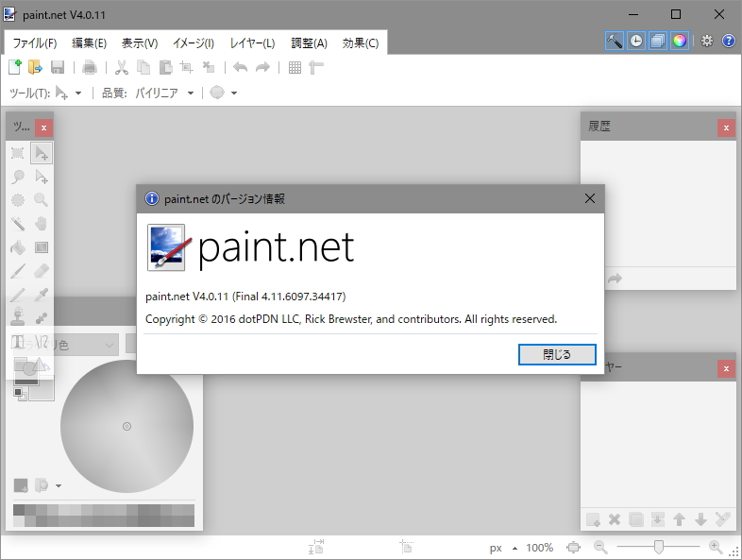Toggle the Colors window button

[680, 42]
